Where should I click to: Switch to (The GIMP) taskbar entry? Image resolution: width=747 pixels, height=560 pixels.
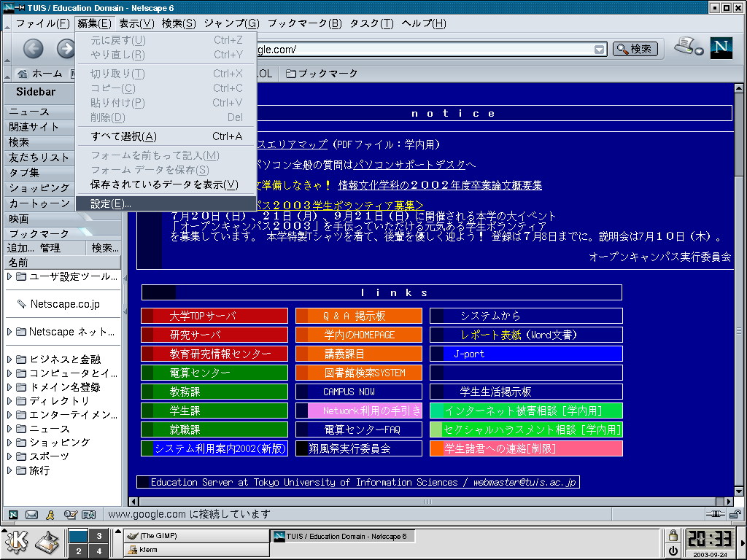(196, 536)
